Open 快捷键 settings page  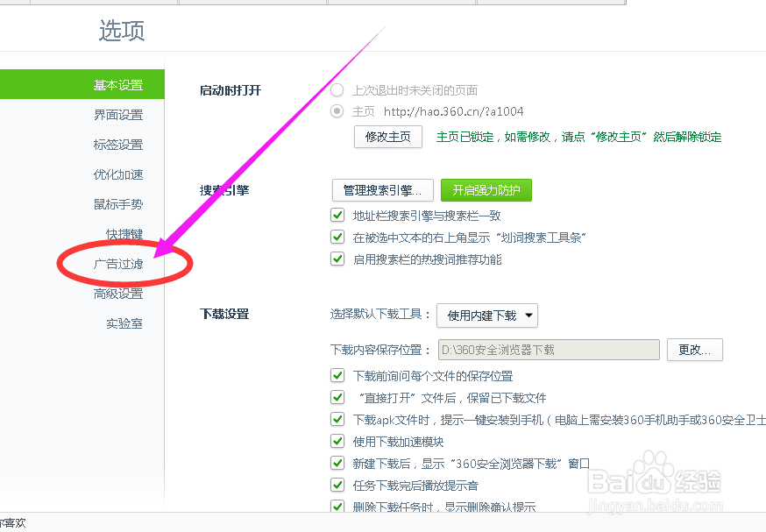click(x=124, y=234)
